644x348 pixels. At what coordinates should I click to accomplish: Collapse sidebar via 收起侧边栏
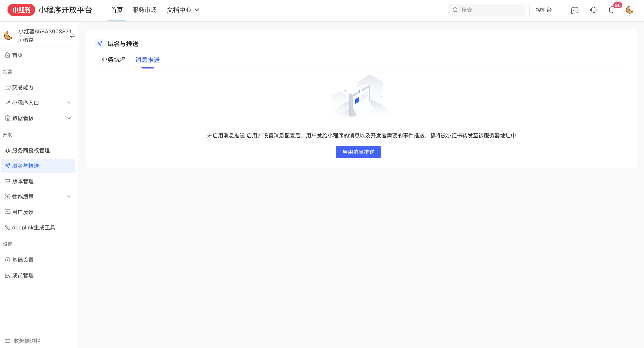pyautogui.click(x=23, y=341)
